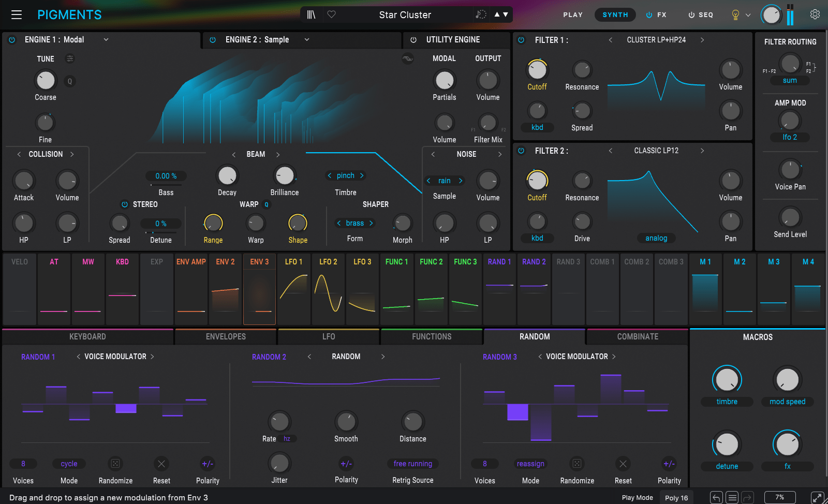Click the analog mode button in Filter 2

click(656, 238)
